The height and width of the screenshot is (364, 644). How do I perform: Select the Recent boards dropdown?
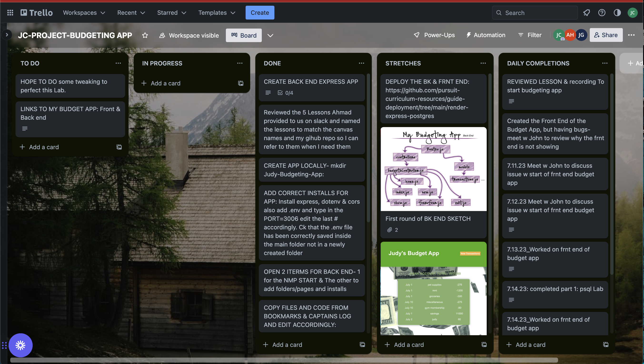tap(131, 12)
